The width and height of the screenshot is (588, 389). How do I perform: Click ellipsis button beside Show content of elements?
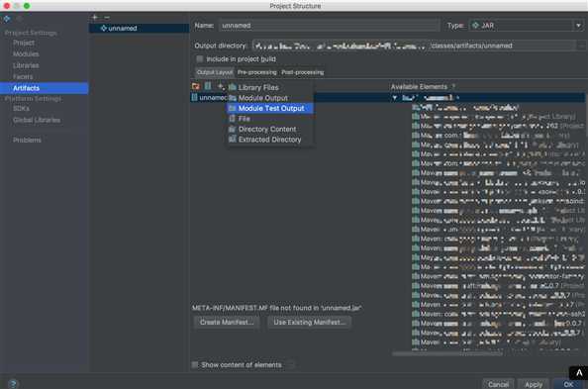pyautogui.click(x=291, y=365)
